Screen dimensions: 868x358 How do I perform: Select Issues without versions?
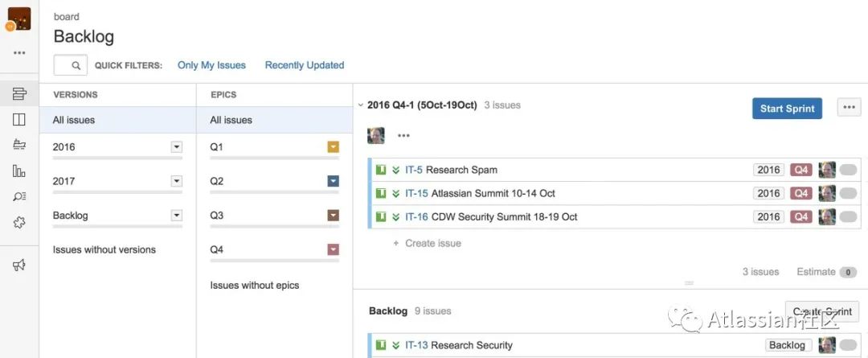click(x=104, y=249)
